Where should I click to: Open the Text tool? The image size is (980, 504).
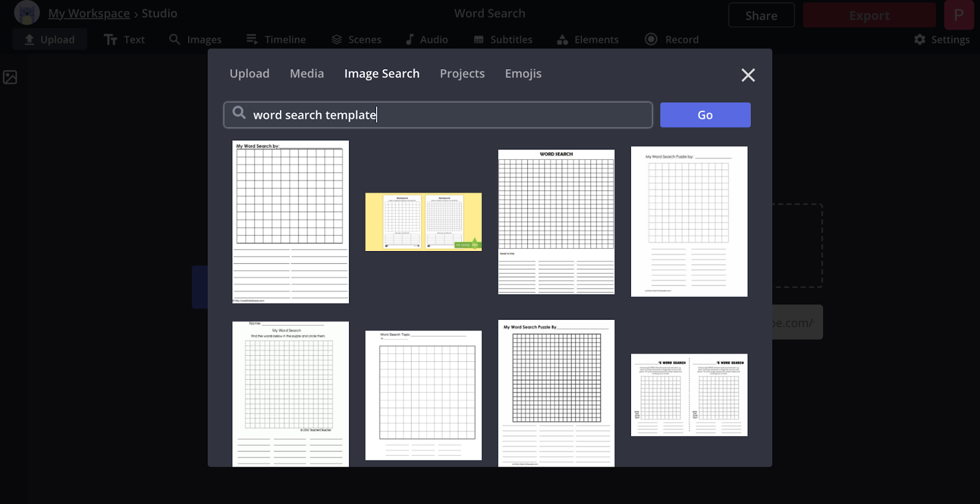(x=124, y=40)
